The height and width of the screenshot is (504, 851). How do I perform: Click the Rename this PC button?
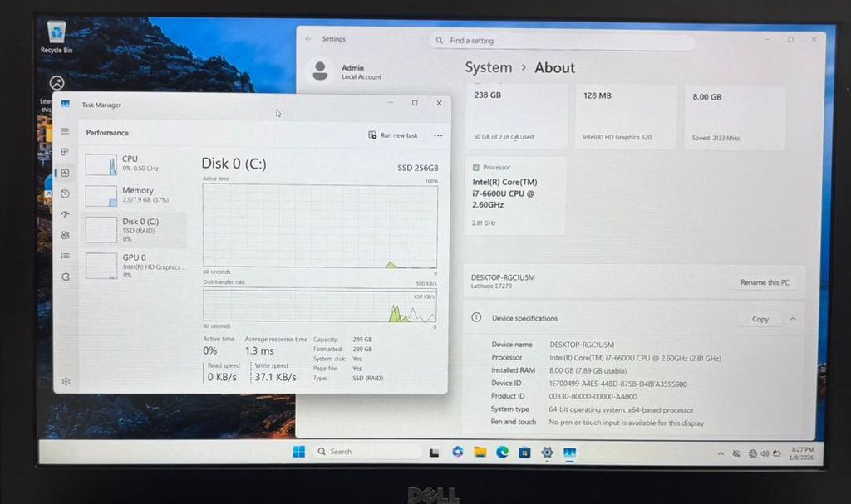[765, 282]
